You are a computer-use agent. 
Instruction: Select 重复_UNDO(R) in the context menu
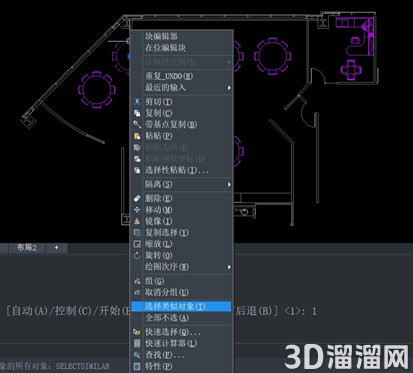click(x=169, y=76)
